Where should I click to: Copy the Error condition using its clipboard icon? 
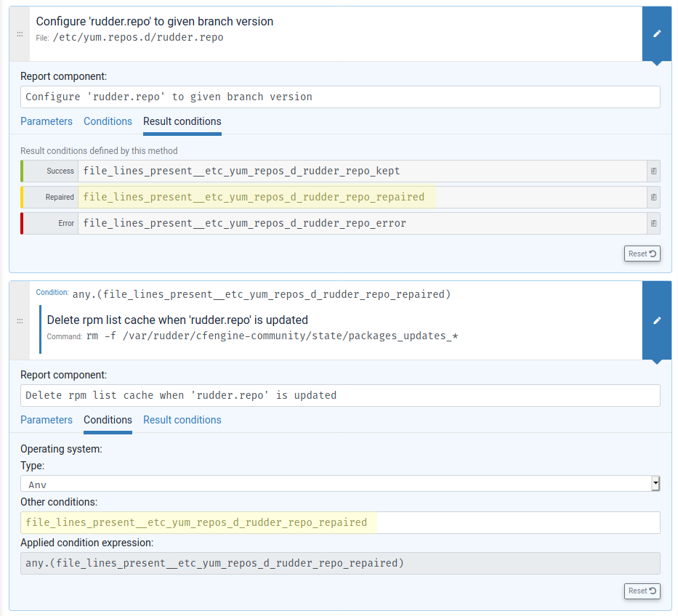click(x=653, y=223)
